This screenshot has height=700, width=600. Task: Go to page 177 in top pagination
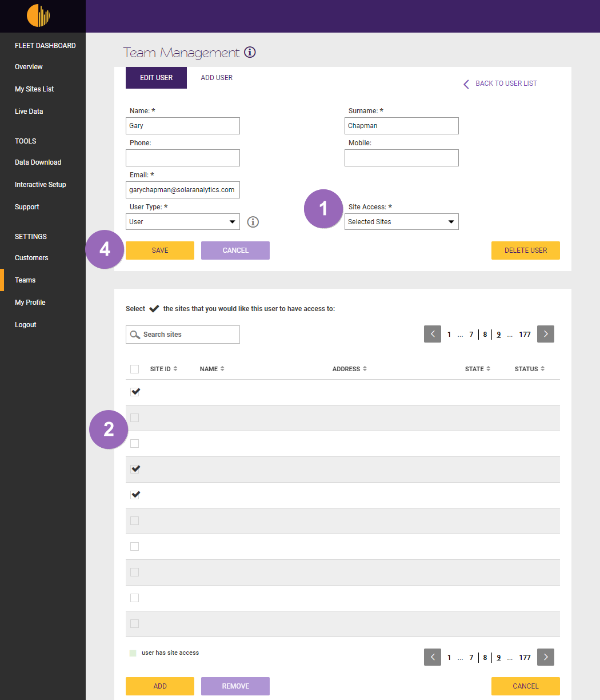[525, 335]
